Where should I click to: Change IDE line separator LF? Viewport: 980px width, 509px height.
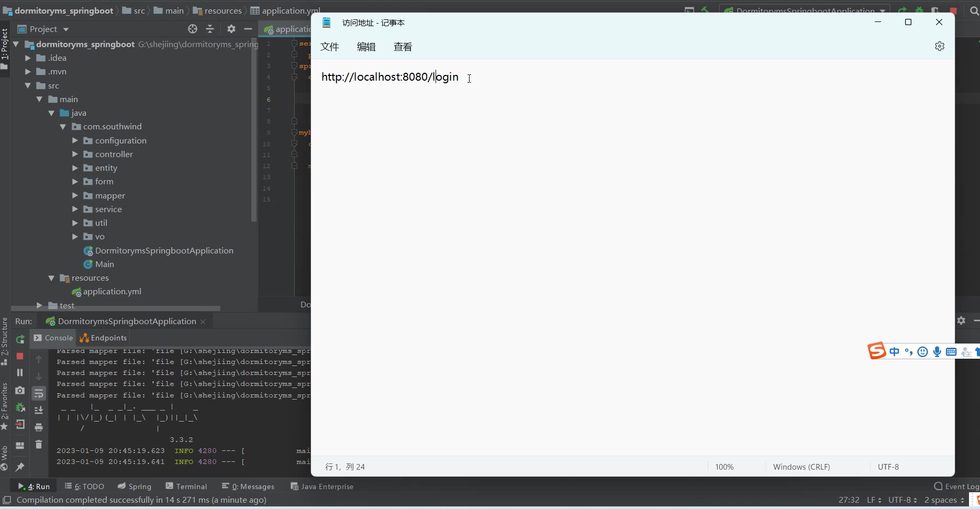tap(874, 500)
